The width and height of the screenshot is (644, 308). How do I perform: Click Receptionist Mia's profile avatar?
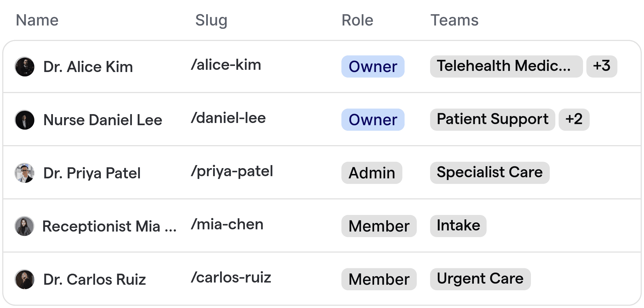coord(24,226)
